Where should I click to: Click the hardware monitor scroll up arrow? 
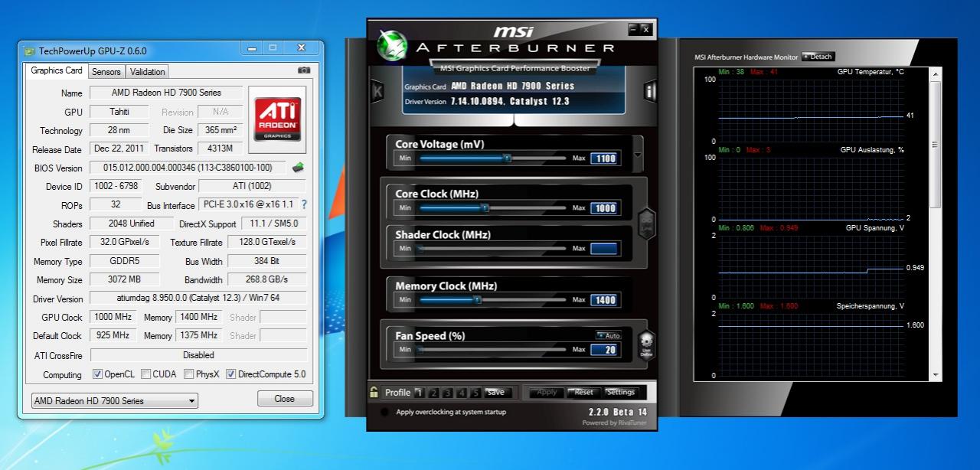pos(935,73)
